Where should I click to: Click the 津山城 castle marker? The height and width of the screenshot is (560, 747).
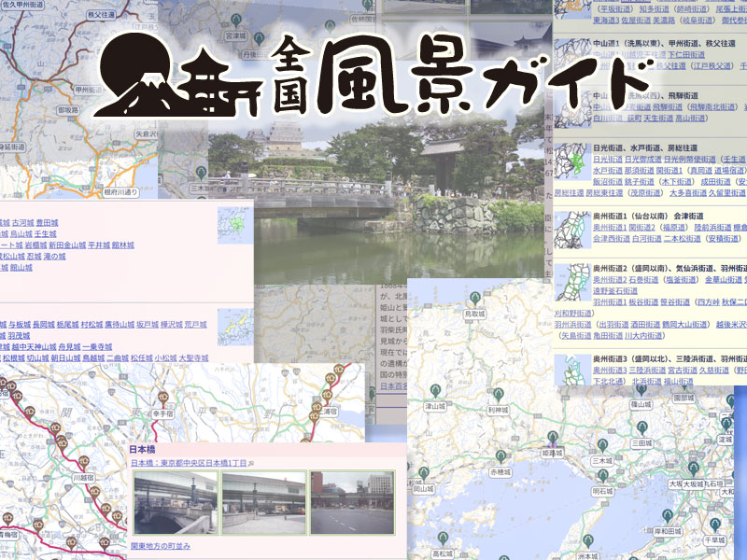point(433,392)
